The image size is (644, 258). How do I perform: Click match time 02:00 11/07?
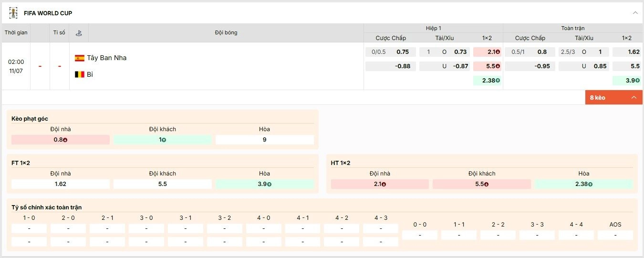coord(16,66)
